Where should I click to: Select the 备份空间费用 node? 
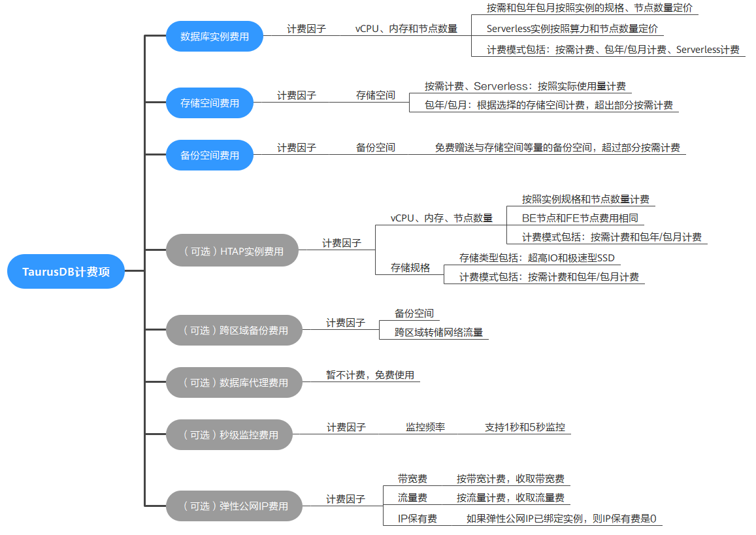click(x=210, y=155)
